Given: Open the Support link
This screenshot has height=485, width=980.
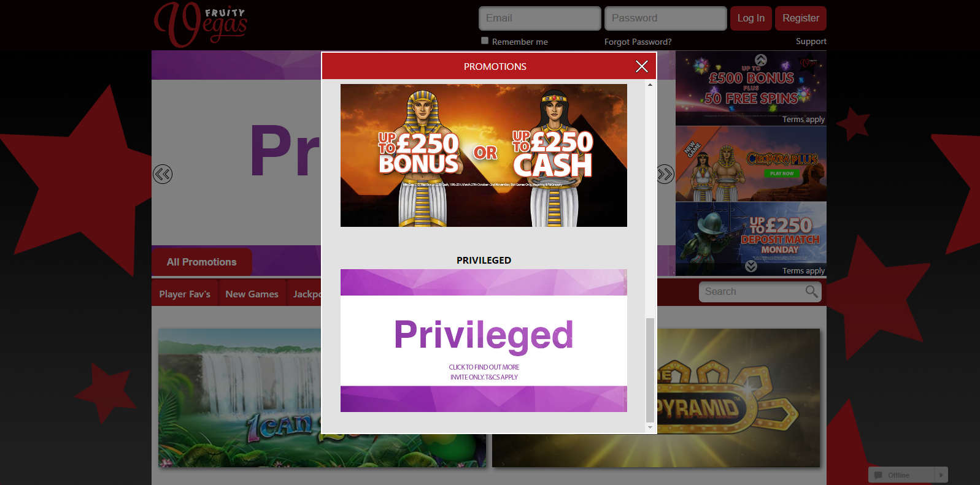Looking at the screenshot, I should tap(811, 41).
